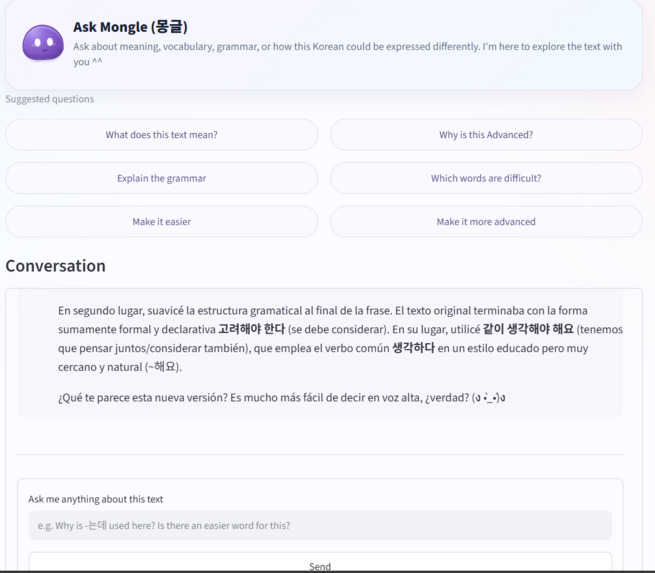Ask Mongle to 'Explain the grammar'
The height and width of the screenshot is (573, 655).
coord(162,178)
